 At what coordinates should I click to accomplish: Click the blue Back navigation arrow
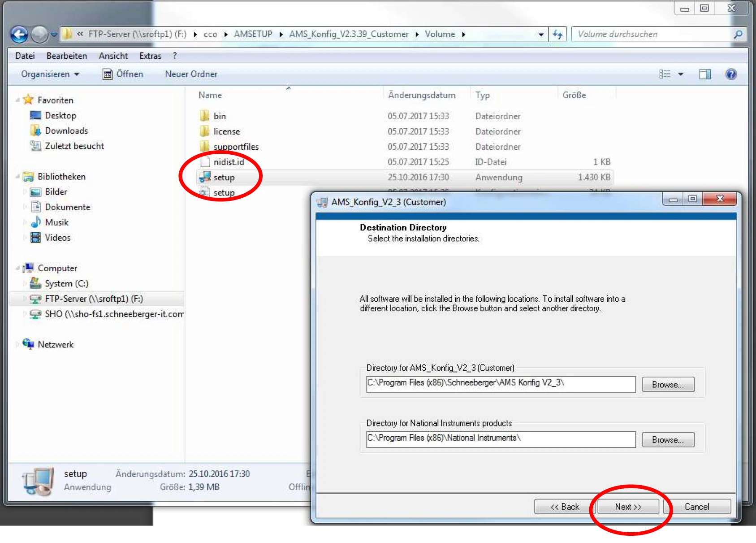[x=19, y=35]
